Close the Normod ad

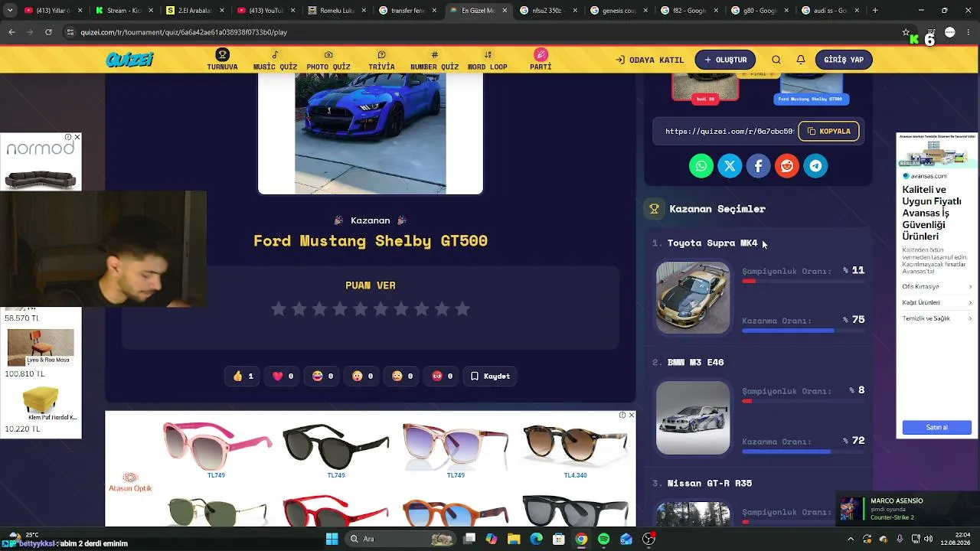pyautogui.click(x=77, y=137)
